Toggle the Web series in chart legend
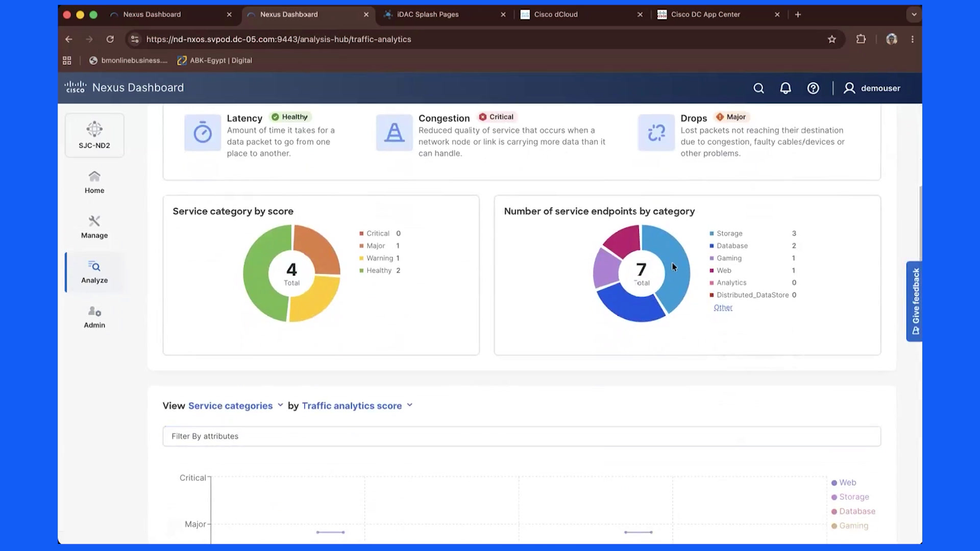 point(844,483)
